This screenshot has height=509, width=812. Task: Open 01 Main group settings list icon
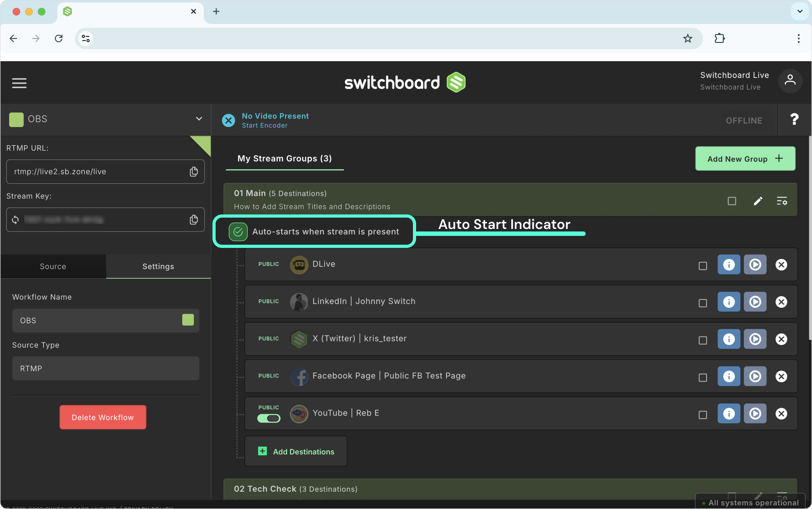(782, 201)
